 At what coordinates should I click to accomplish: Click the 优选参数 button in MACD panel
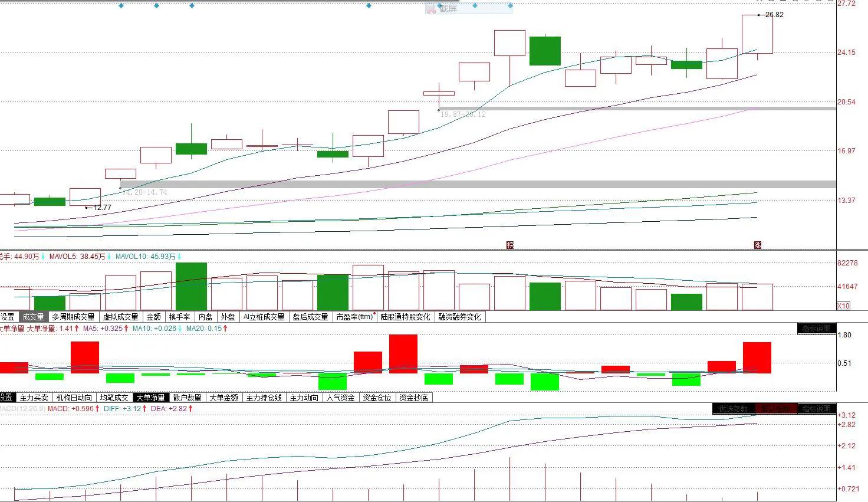733,409
